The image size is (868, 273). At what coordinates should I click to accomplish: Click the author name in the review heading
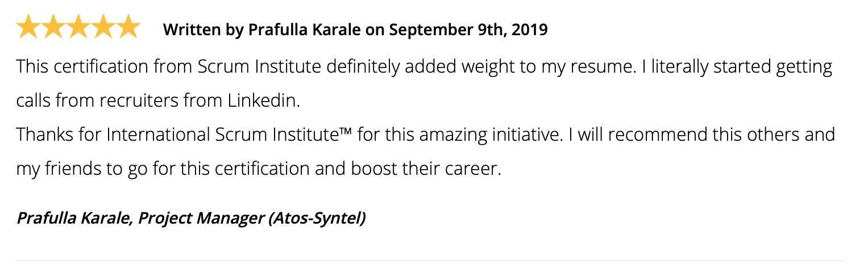click(x=304, y=30)
